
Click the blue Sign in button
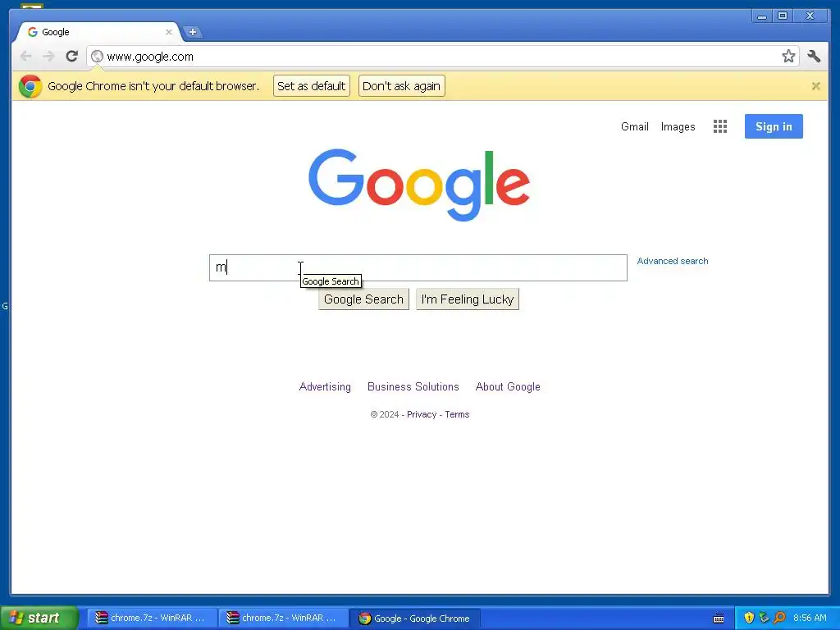(774, 126)
